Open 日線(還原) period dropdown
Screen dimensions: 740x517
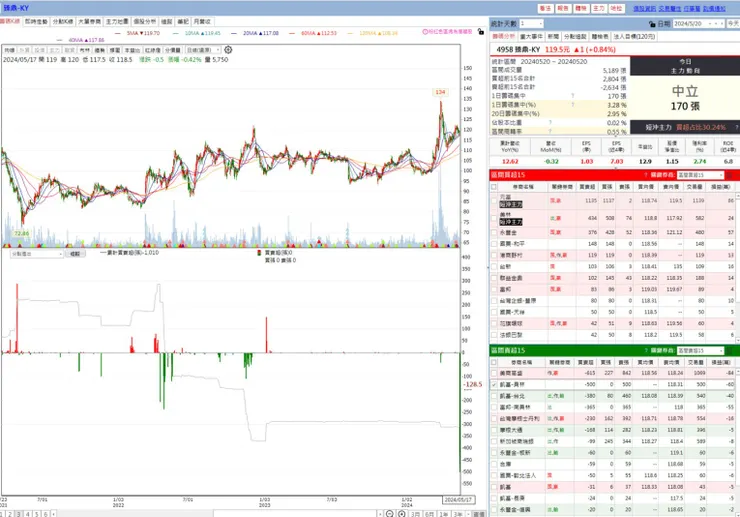tap(203, 50)
